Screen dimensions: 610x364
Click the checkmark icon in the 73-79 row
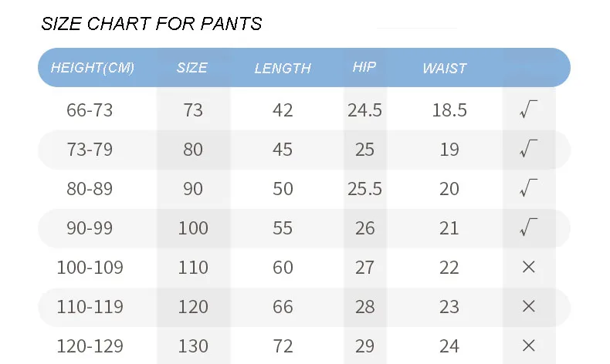click(528, 148)
